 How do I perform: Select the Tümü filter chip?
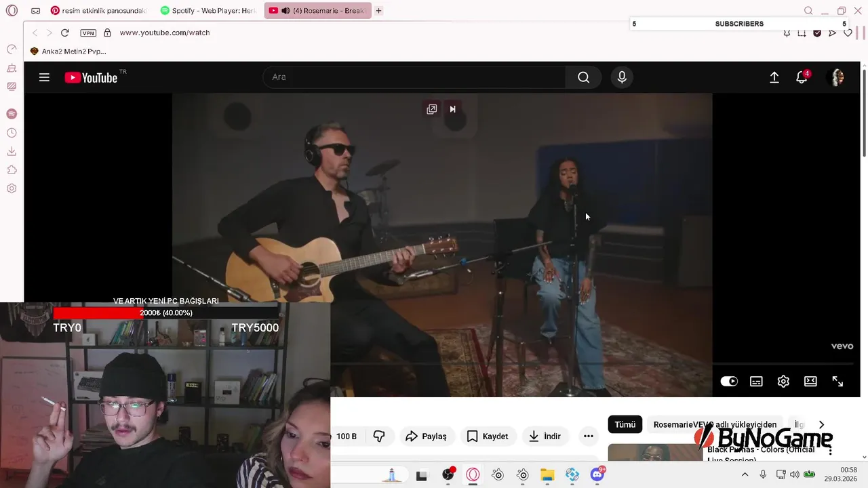click(x=625, y=424)
